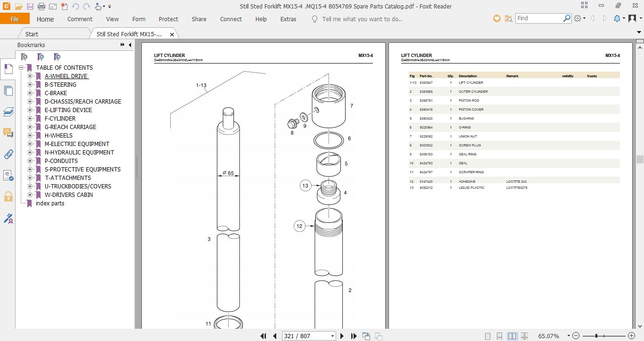Image resolution: width=644 pixels, height=341 pixels.
Task: Open the Extras ribbon tab
Action: (x=288, y=19)
